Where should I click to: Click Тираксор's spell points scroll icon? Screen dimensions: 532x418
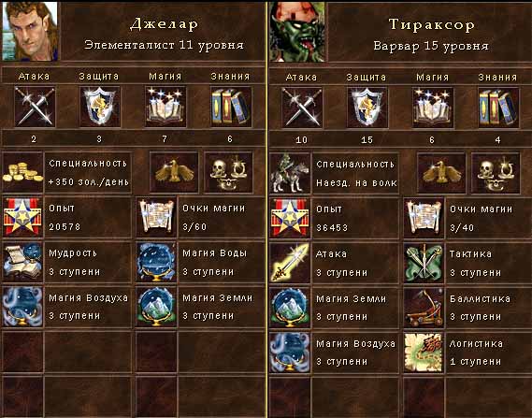424,218
